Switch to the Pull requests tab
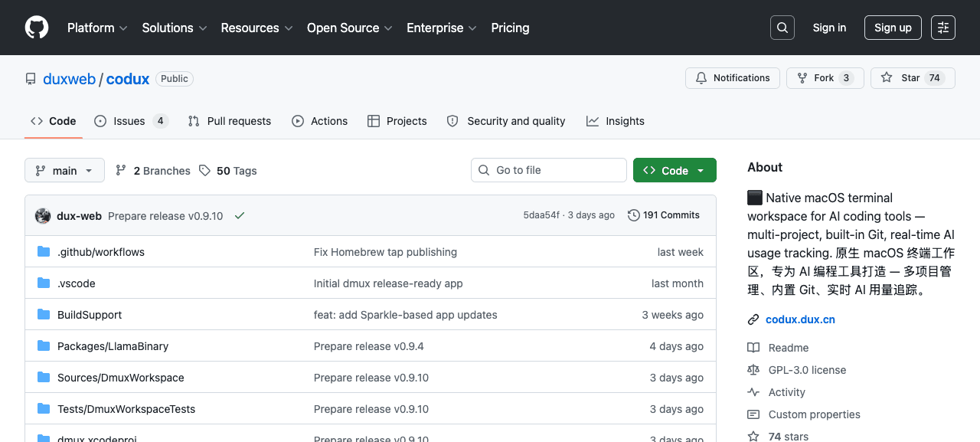980x442 pixels. 229,121
